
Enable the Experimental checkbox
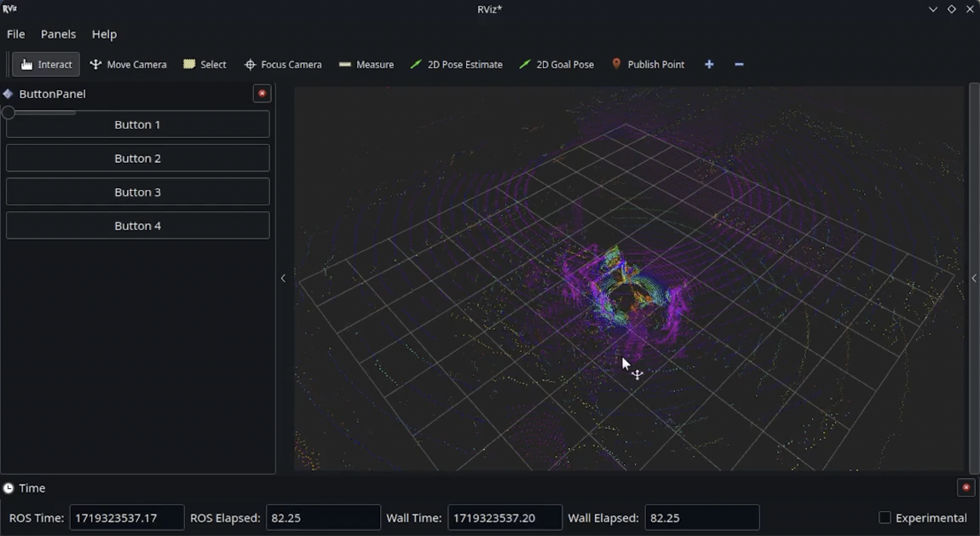click(884, 517)
